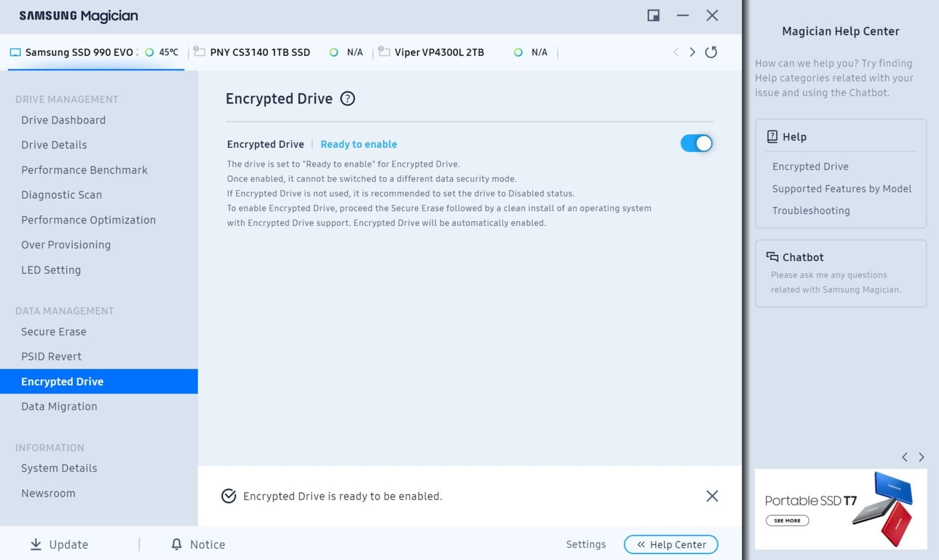Open Drive Details

(54, 145)
